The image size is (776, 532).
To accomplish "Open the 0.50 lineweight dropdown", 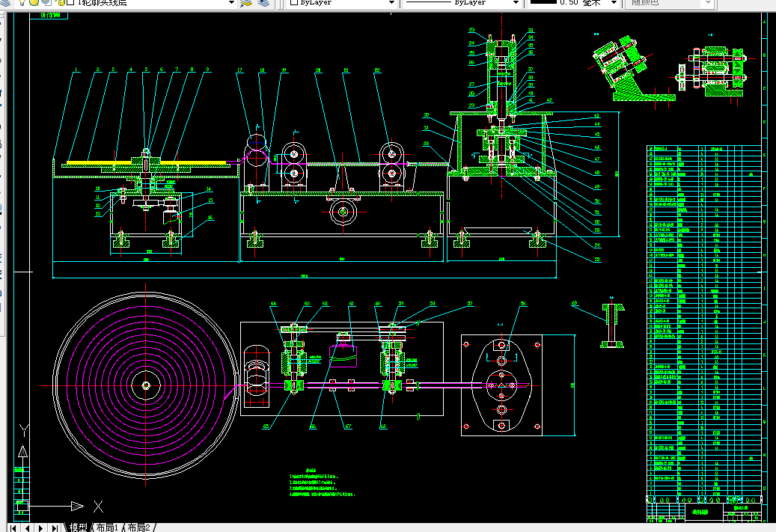I will (x=614, y=2).
